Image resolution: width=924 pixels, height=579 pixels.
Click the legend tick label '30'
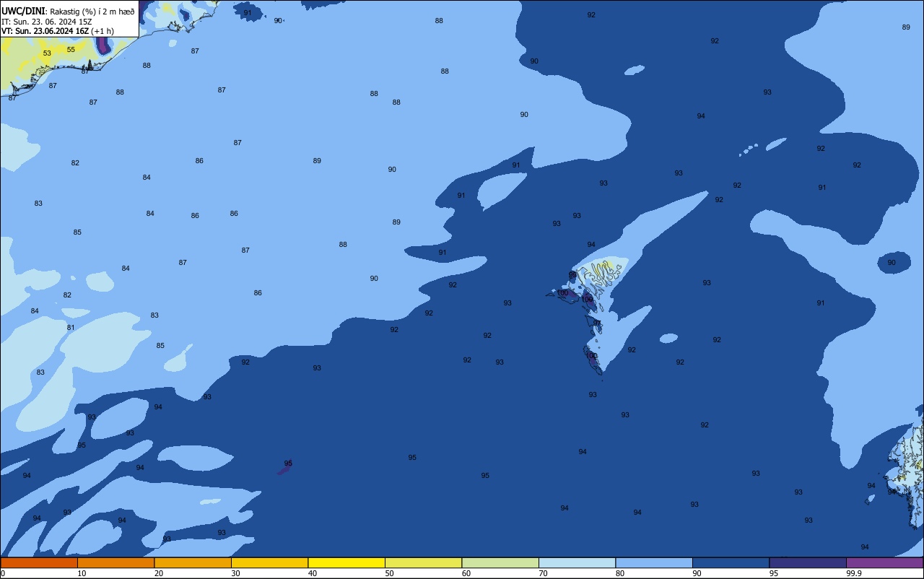point(235,573)
